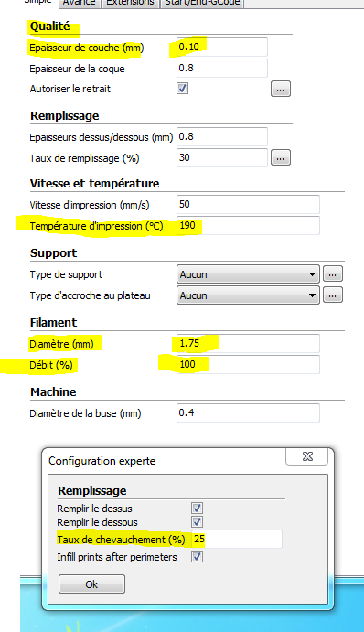The height and width of the screenshot is (632, 364).
Task: Open the Extensions tab
Action: pos(130,4)
